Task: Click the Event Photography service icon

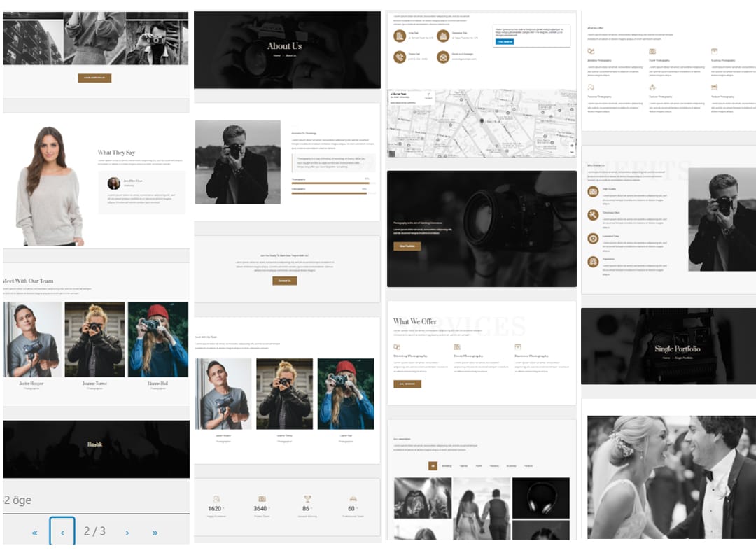Action: (x=457, y=346)
